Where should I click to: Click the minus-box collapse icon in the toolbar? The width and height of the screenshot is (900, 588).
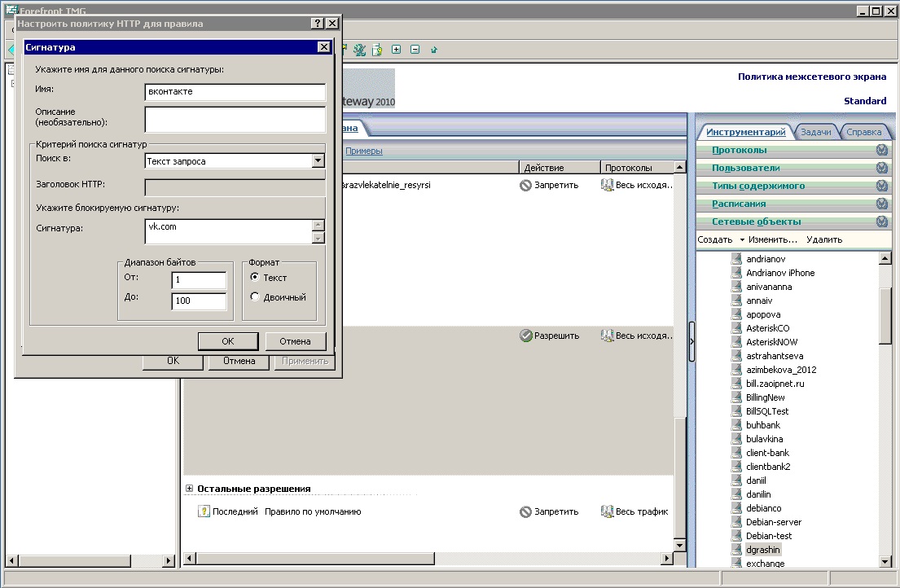tap(415, 50)
